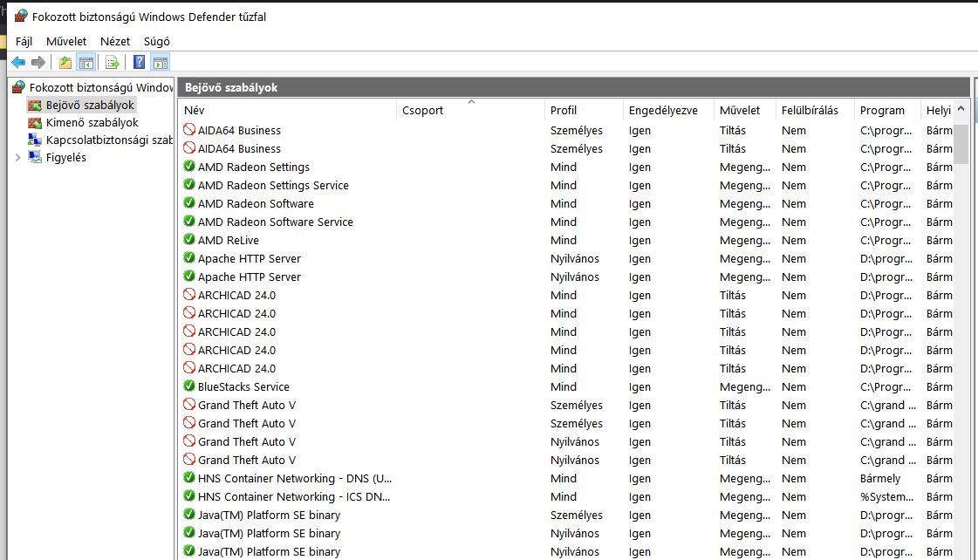This screenshot has width=978, height=560.
Task: Sort by the Engedélyezve column header
Action: pyautogui.click(x=668, y=111)
